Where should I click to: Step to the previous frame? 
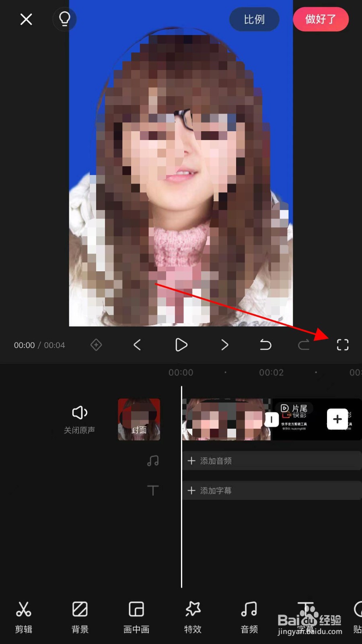[x=137, y=345]
